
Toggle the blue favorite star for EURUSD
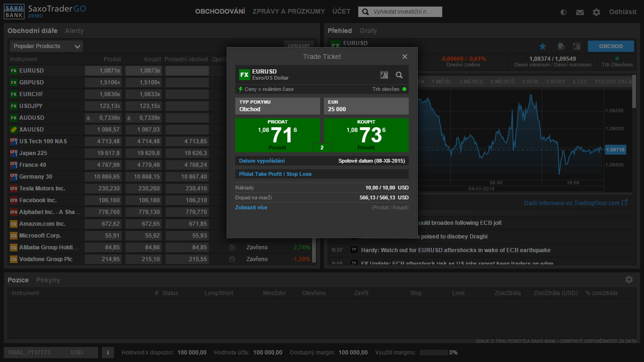coord(543,46)
